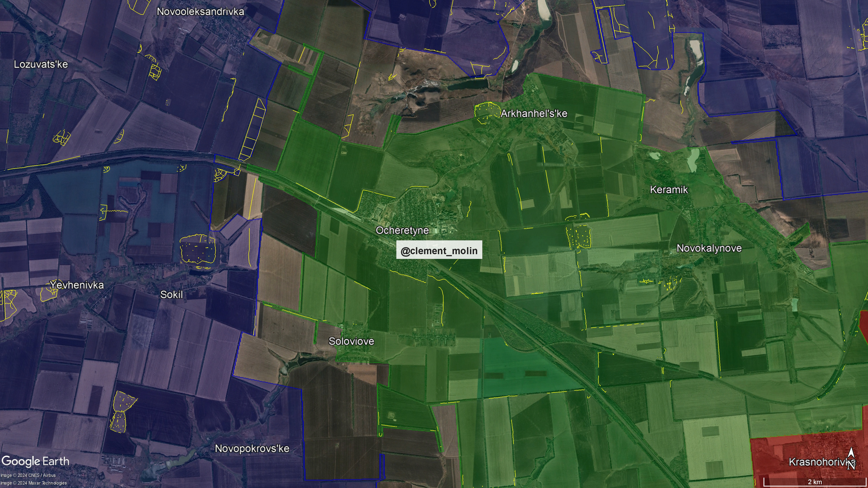Viewport: 868px width, 488px height.
Task: Select the Arkhanhel's'ke place label
Action: [x=534, y=113]
